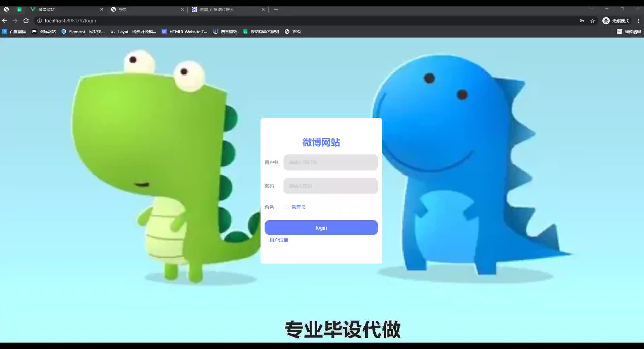Click the blue login button
The width and height of the screenshot is (644, 349).
pos(321,228)
